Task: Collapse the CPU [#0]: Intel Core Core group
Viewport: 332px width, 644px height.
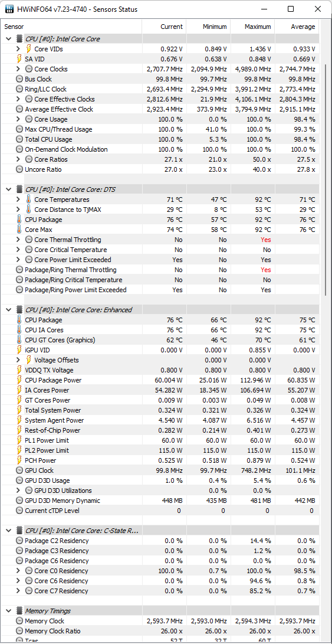Action: [x=8, y=38]
